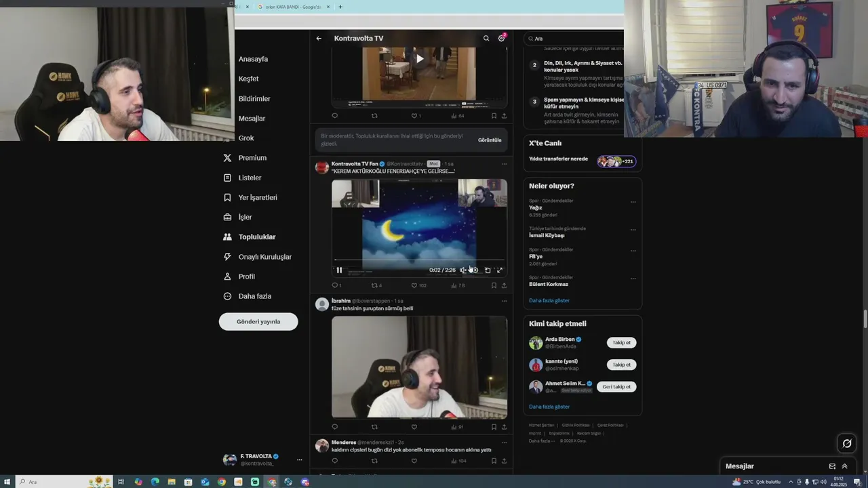Bookmark İbrahim's post
Screen dimensions: 868x488
[x=494, y=427]
